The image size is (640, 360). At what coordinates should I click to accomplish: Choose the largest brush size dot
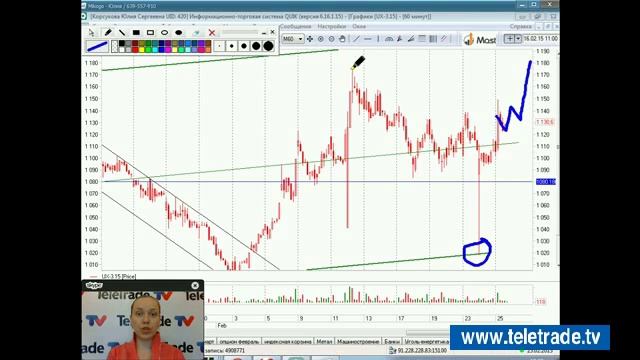coord(269,46)
